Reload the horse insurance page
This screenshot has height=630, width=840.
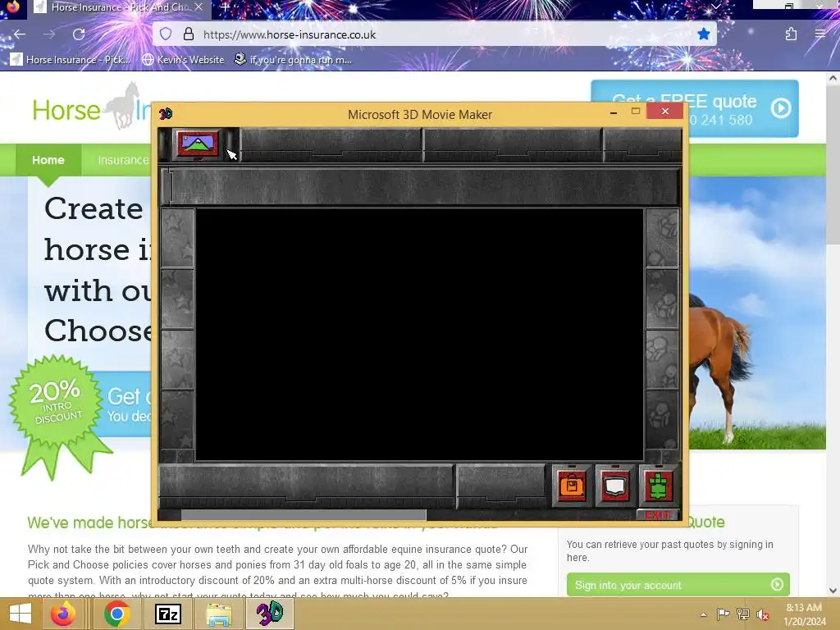click(x=79, y=34)
